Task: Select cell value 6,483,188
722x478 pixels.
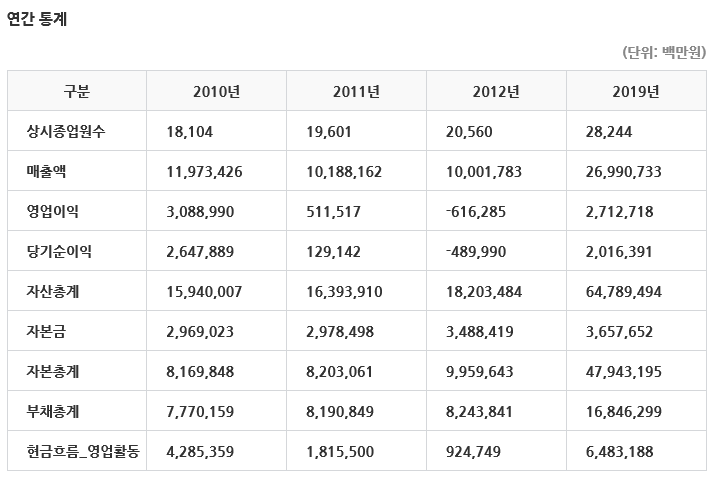Action: click(619, 452)
